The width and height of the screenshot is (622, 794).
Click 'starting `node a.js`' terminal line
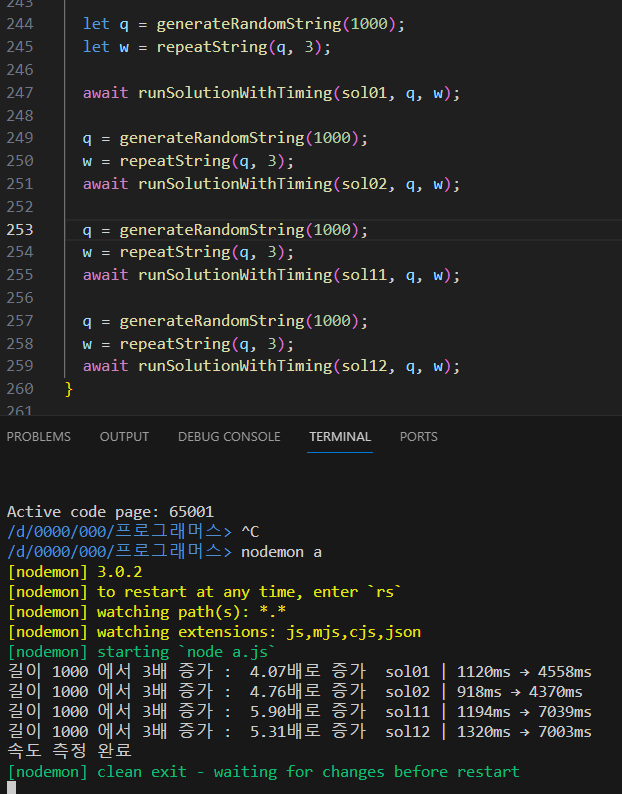click(141, 652)
